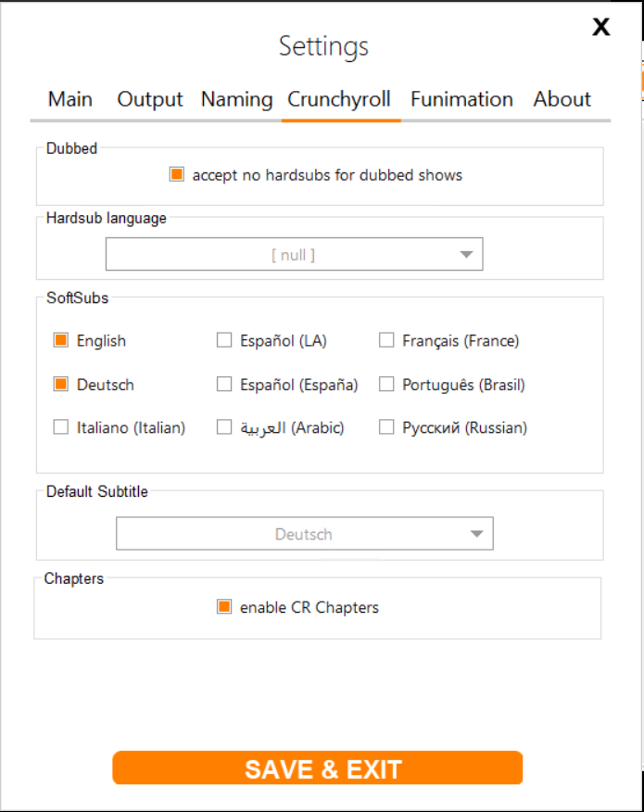Select Português (Brasil) subtitle checkbox
The image size is (644, 812).
click(386, 384)
